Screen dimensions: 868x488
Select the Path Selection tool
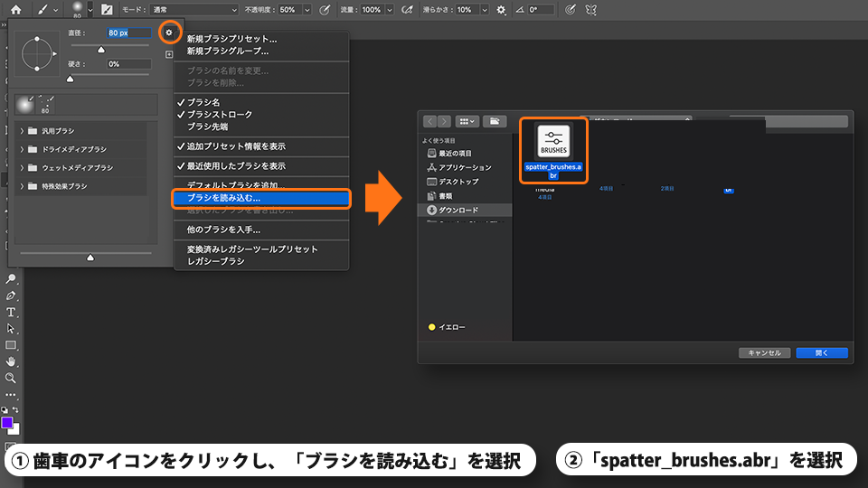(11, 329)
